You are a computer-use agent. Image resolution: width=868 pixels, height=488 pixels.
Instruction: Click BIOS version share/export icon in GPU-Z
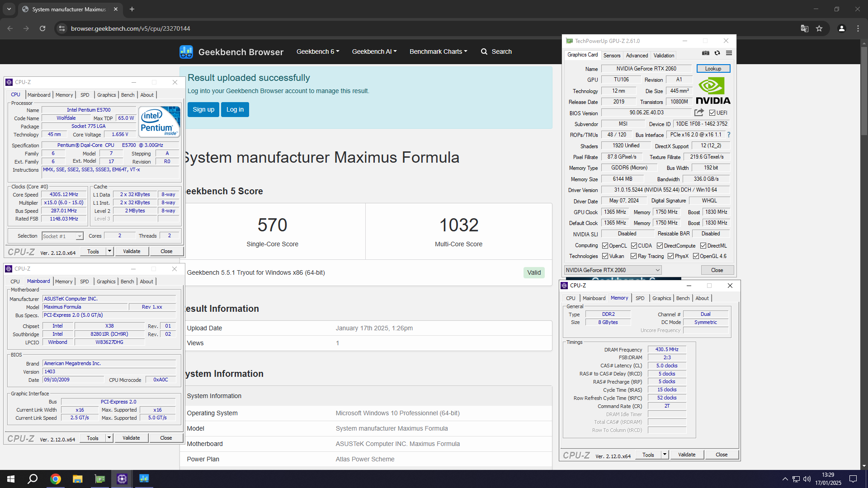[x=699, y=113]
